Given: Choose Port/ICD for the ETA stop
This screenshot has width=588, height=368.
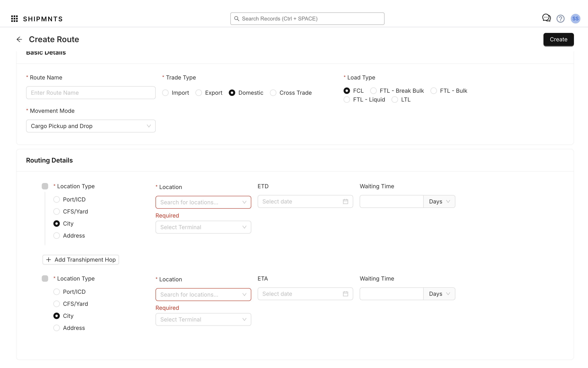Looking at the screenshot, I should (x=69, y=292).
